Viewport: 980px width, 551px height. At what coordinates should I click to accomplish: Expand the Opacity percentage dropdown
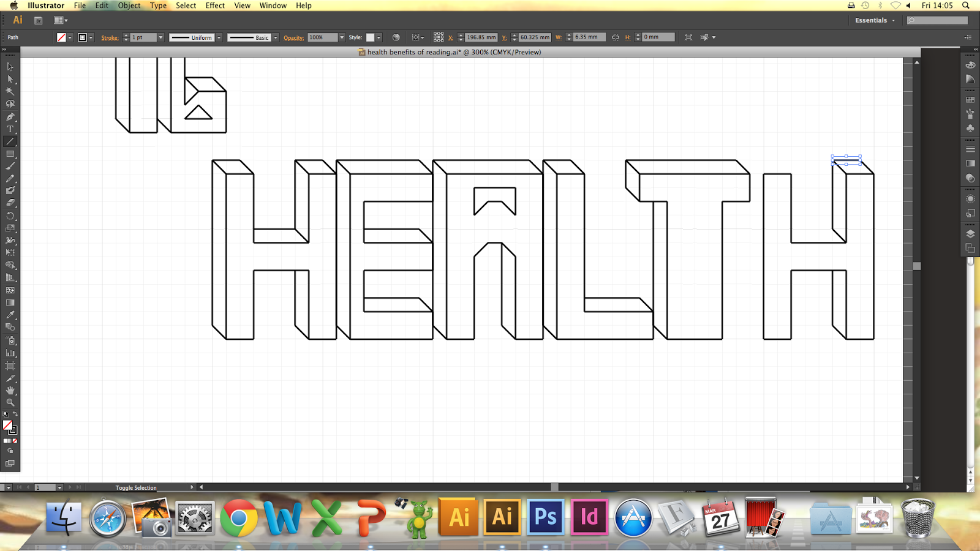(342, 37)
